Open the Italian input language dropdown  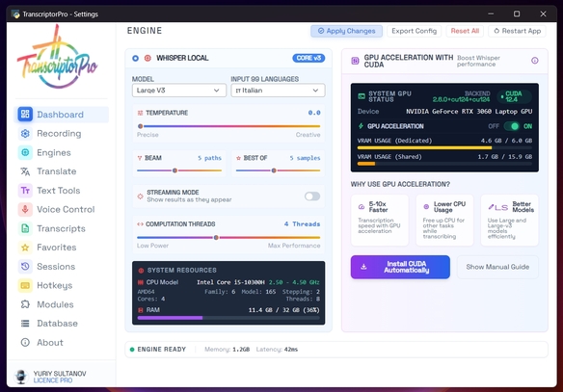coord(278,91)
